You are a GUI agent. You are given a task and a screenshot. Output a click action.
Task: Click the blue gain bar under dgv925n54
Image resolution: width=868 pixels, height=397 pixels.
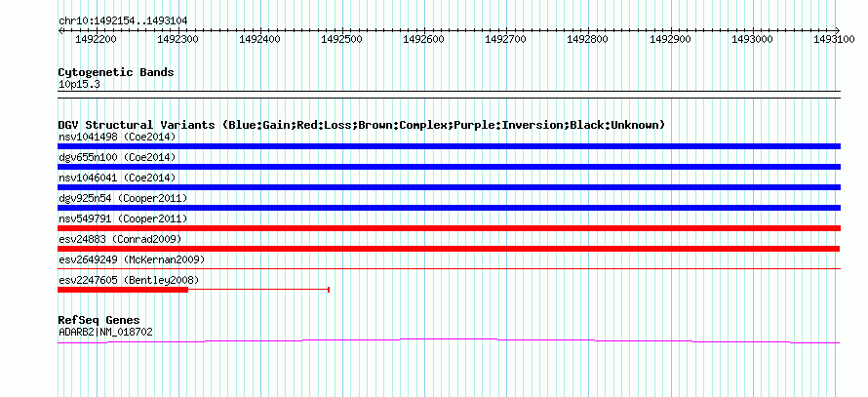click(449, 208)
